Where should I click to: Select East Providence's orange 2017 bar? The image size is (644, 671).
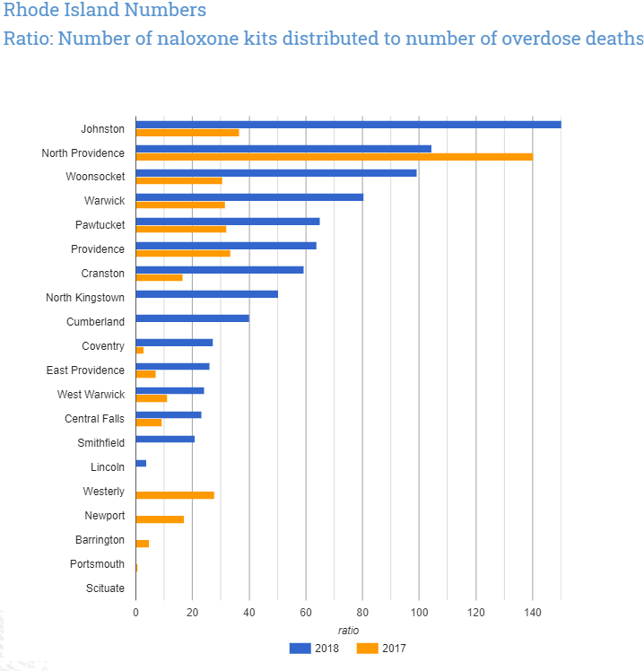145,374
